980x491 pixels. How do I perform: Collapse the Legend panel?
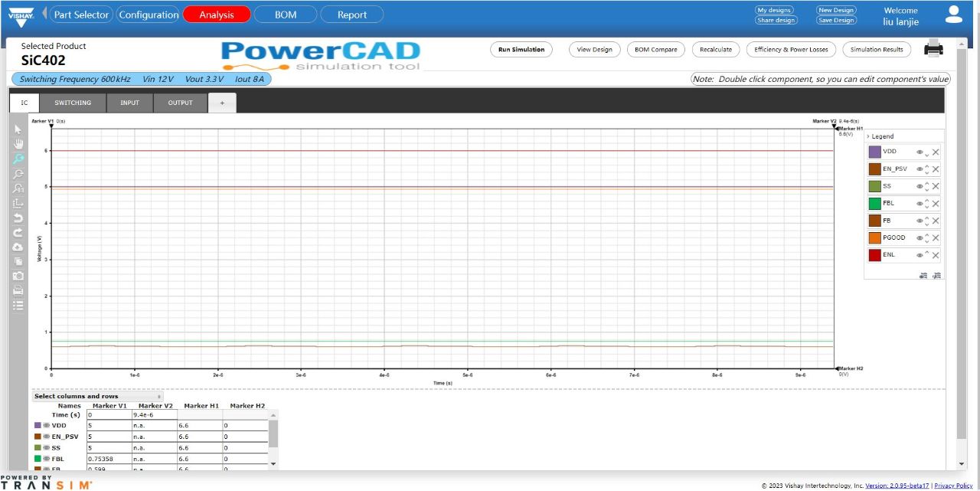click(x=869, y=136)
